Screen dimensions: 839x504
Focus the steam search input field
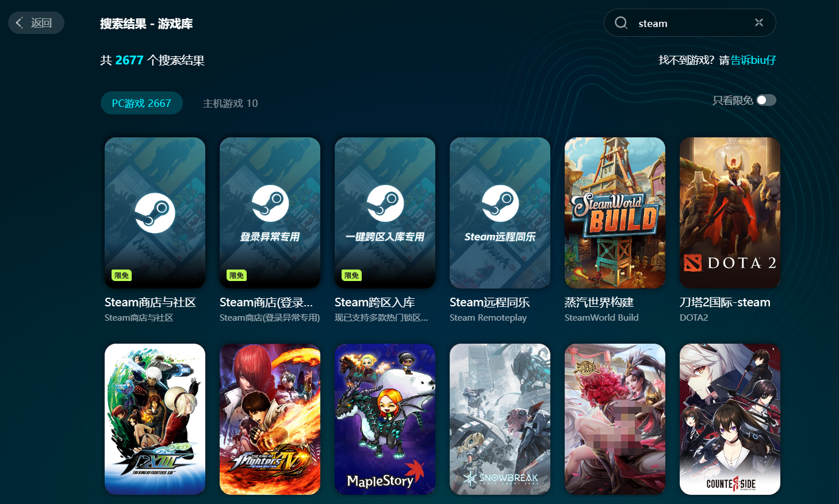point(690,23)
